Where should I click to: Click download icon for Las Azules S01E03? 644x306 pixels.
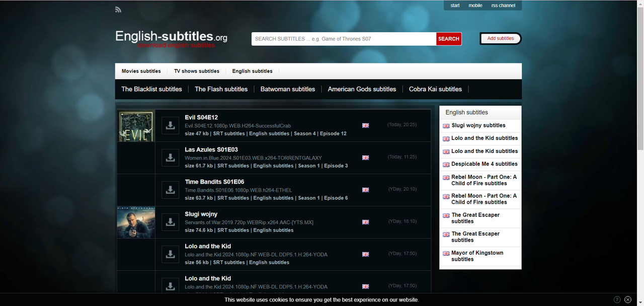pos(171,158)
